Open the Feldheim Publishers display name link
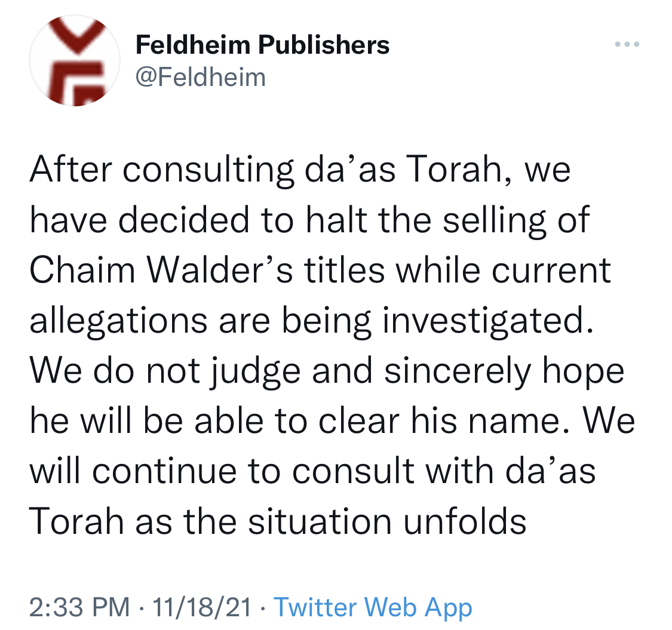The image size is (672, 630). click(262, 45)
